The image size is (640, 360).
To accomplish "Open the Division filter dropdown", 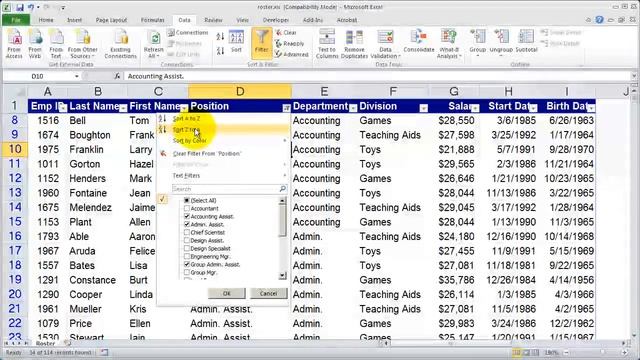I will [x=423, y=108].
